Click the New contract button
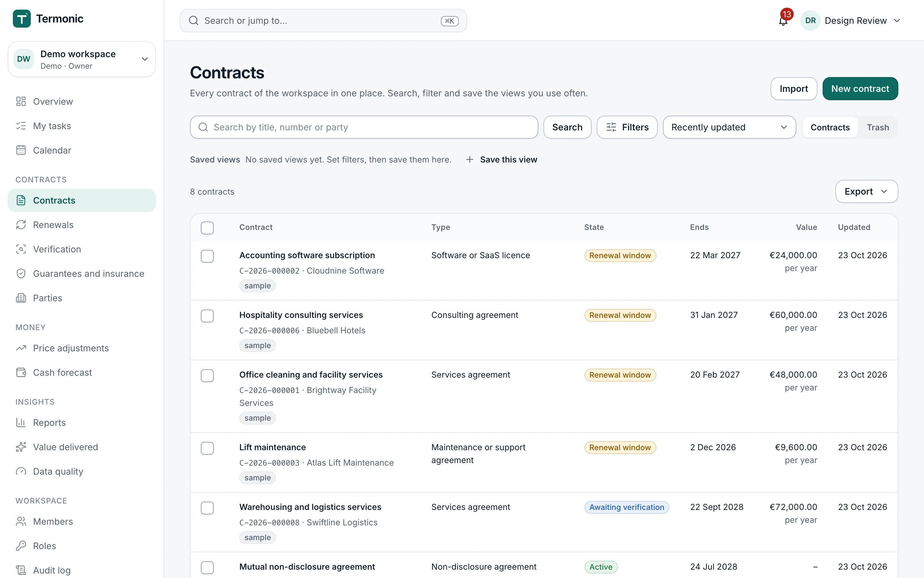The image size is (924, 578). pos(860,89)
